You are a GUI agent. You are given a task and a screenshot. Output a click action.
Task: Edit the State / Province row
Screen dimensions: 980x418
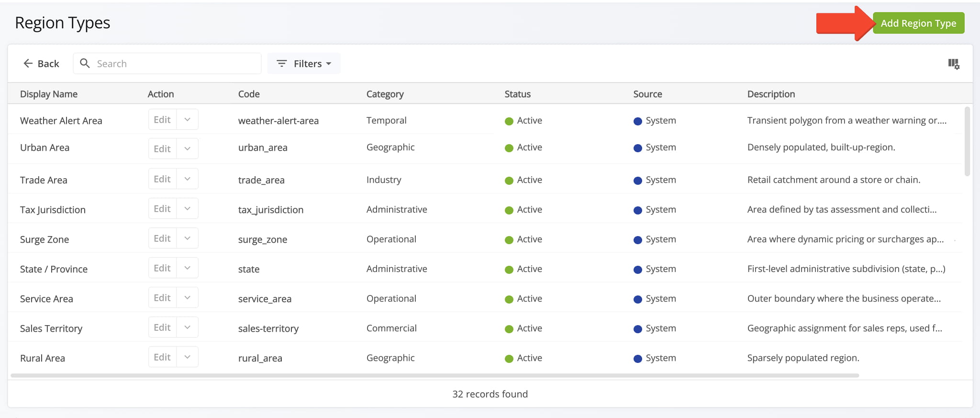[x=162, y=268]
